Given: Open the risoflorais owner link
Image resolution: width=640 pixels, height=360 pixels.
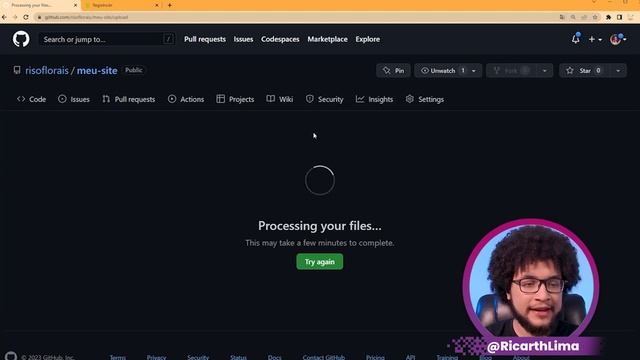Looking at the screenshot, I should pos(47,70).
